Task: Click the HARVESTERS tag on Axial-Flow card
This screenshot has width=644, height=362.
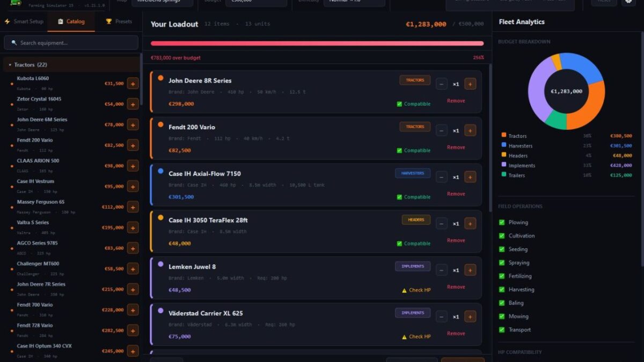Action: pos(413,173)
